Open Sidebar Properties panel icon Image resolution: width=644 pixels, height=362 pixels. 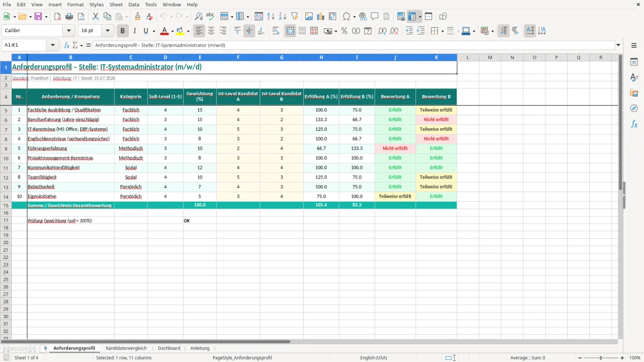(634, 62)
